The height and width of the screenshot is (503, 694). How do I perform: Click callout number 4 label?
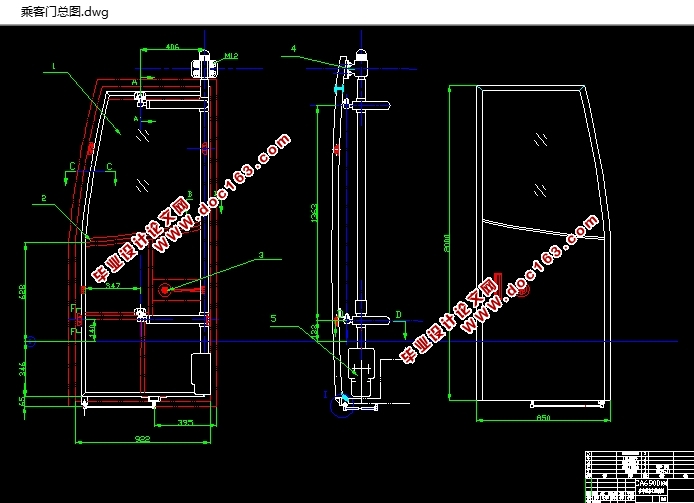[293, 49]
